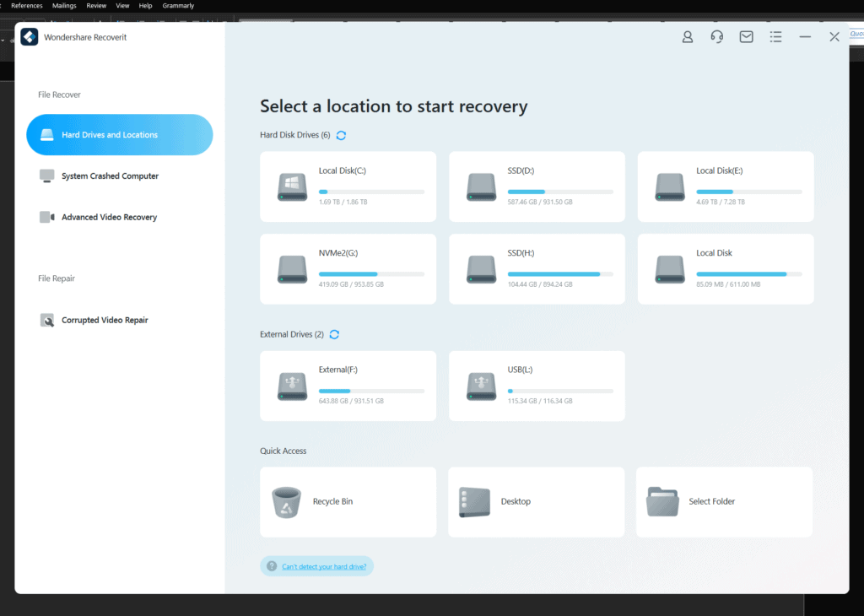Open the Mailings menu in Word

(x=64, y=6)
